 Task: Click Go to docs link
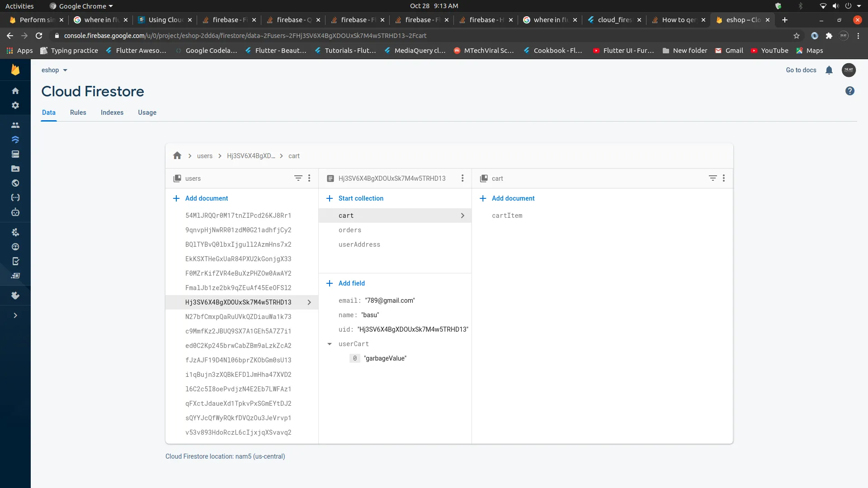click(x=801, y=70)
